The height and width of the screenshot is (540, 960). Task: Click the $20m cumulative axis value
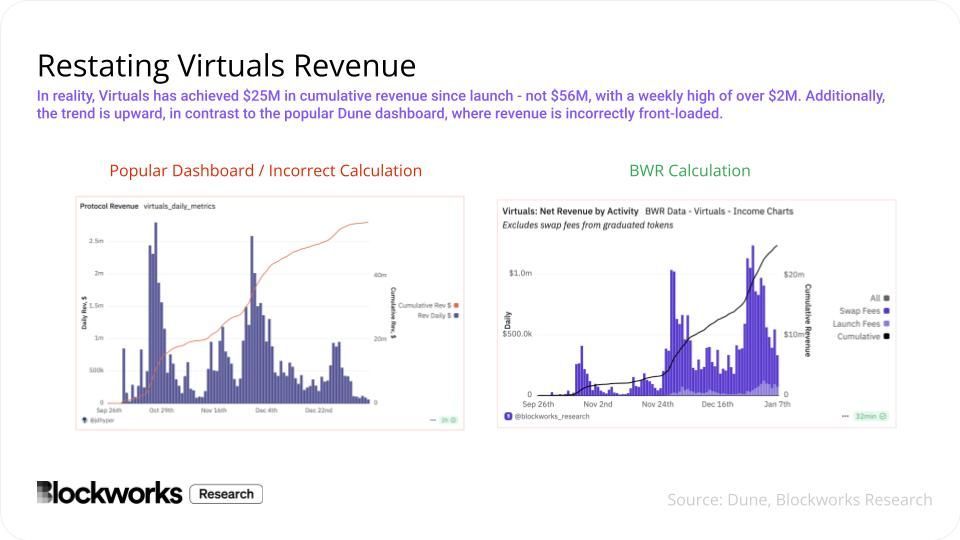pos(793,274)
